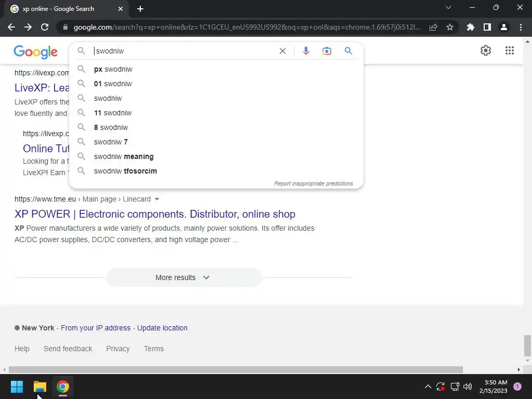Viewport: 532px width, 399px height.
Task: Open File Explorer from the taskbar
Action: (39, 387)
